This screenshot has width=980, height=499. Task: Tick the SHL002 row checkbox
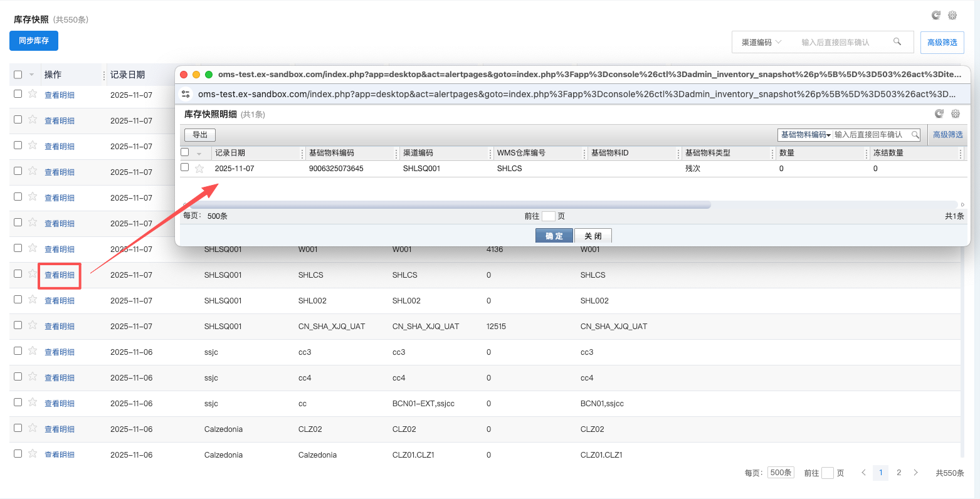click(x=18, y=299)
